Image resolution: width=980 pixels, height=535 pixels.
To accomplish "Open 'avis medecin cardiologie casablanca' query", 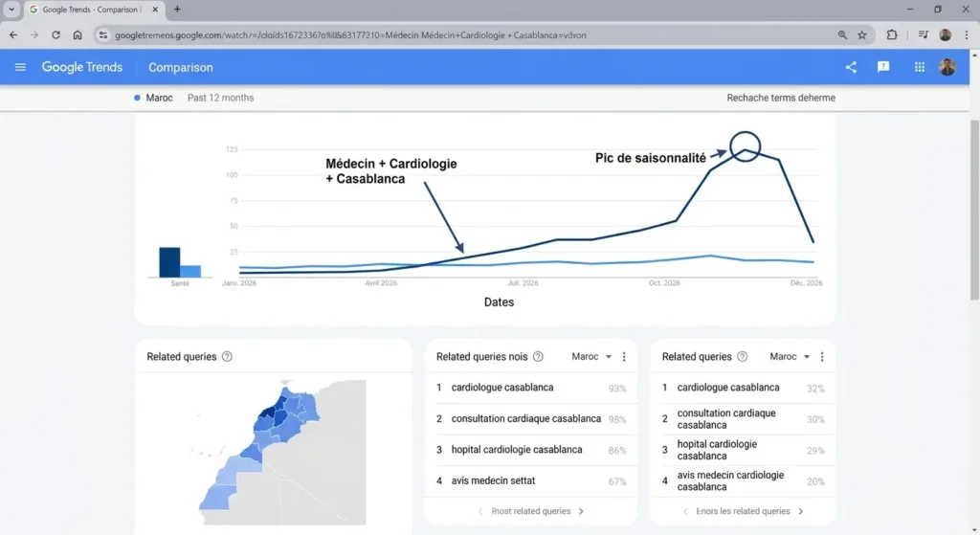I will pyautogui.click(x=743, y=481).
